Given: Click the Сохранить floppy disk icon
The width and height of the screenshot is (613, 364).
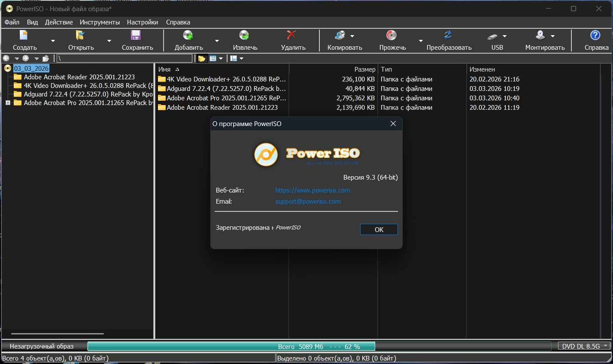Looking at the screenshot, I should [136, 35].
